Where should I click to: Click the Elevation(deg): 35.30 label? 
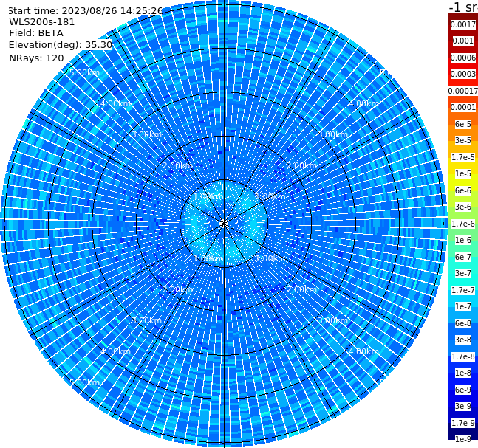pyautogui.click(x=61, y=45)
